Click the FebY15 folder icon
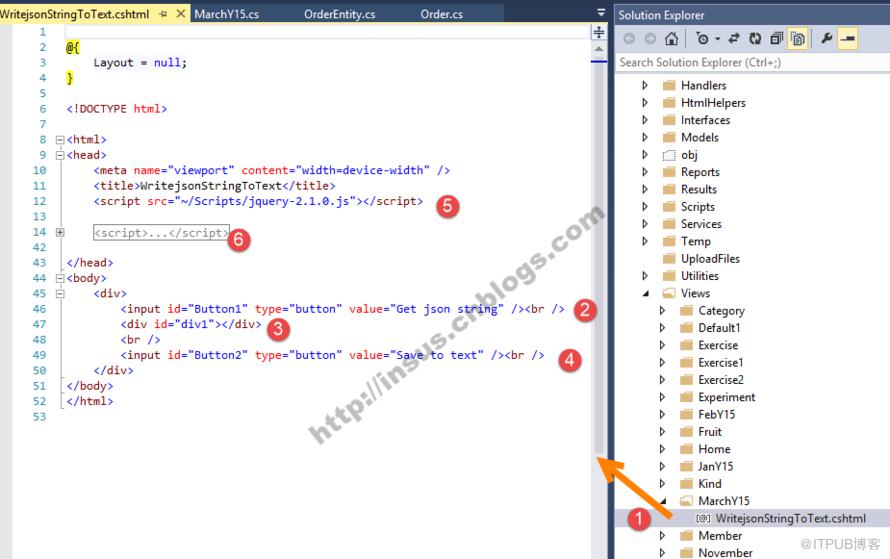This screenshot has width=890, height=559. click(x=686, y=414)
